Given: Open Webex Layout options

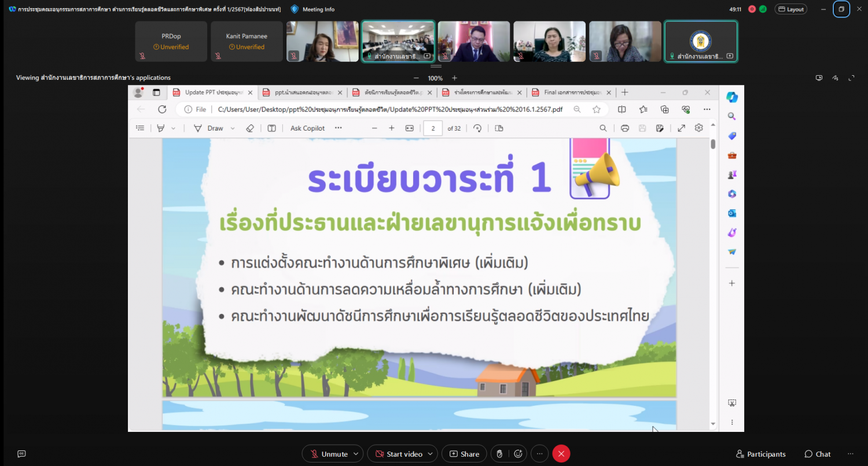Looking at the screenshot, I should click(791, 9).
